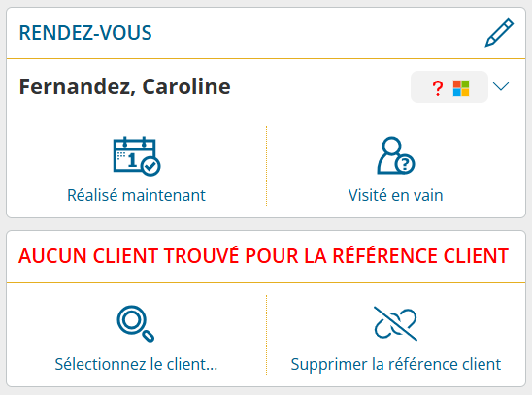Click the magnifying glass search icon

tap(136, 324)
